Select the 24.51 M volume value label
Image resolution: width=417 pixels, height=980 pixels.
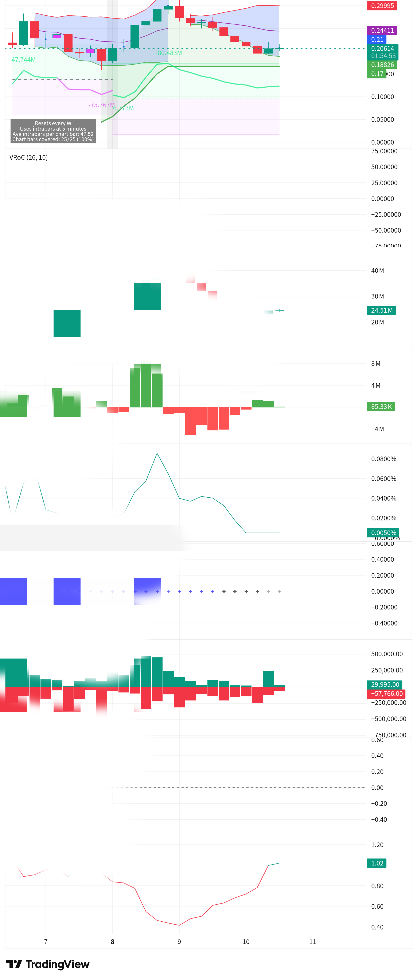[381, 311]
